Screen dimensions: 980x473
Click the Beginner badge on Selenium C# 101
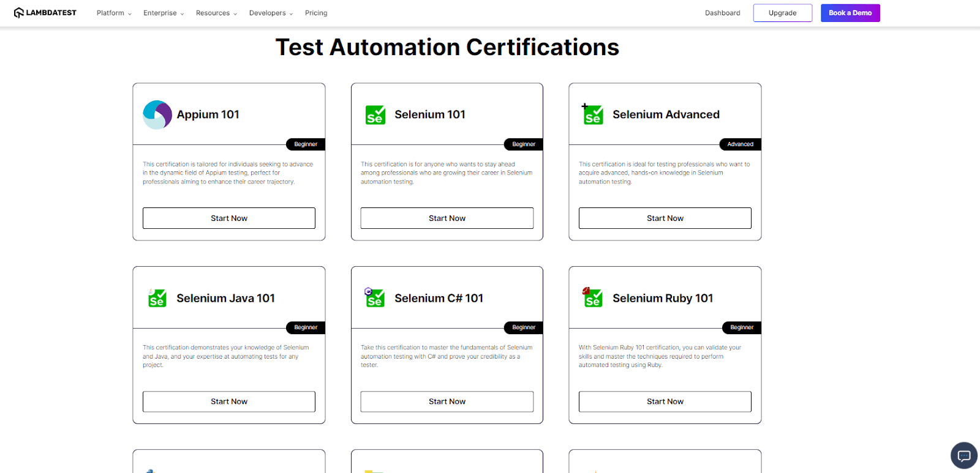point(524,327)
